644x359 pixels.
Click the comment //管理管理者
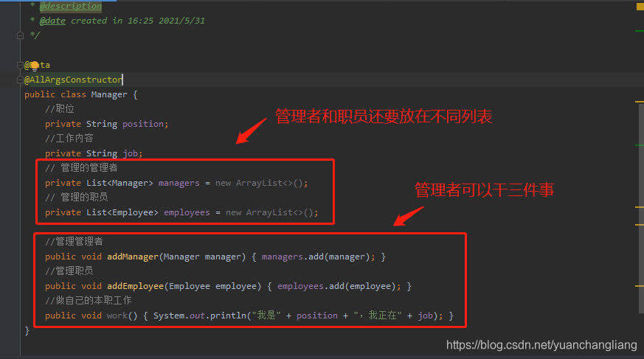tap(74, 242)
